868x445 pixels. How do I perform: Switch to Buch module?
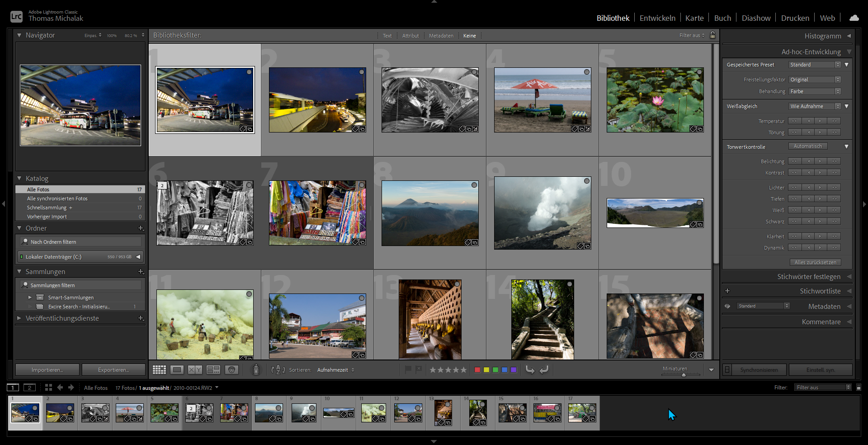pyautogui.click(x=722, y=18)
